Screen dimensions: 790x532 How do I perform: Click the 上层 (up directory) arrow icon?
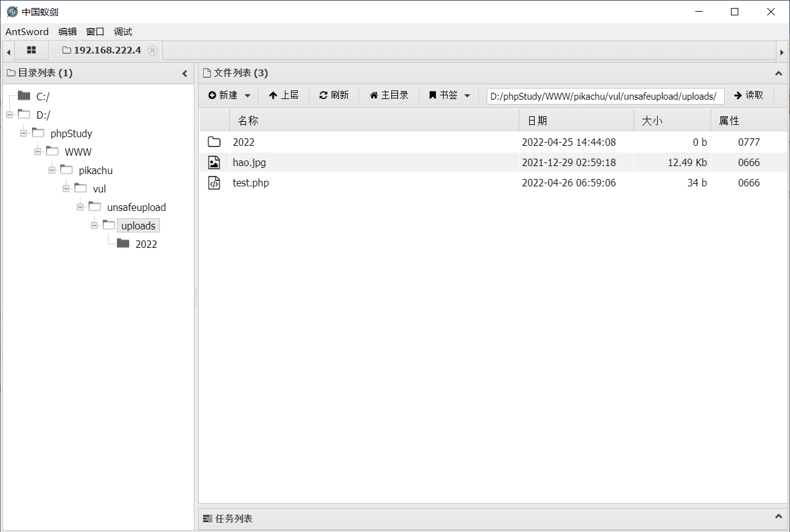[x=273, y=95]
